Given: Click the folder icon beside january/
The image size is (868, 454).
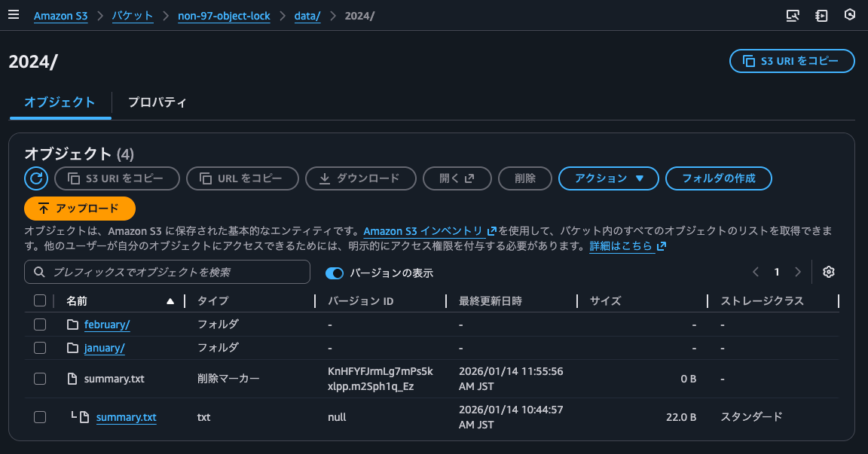Looking at the screenshot, I should (71, 348).
